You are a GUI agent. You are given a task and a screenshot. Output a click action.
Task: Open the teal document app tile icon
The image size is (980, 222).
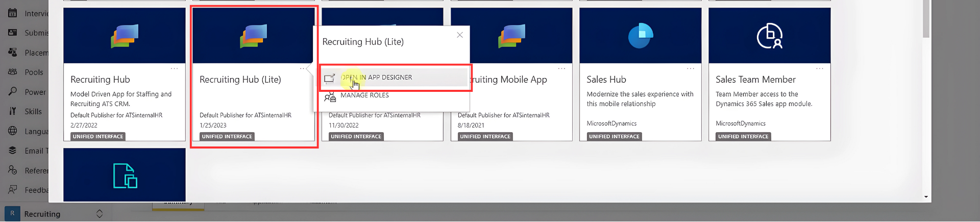click(125, 176)
